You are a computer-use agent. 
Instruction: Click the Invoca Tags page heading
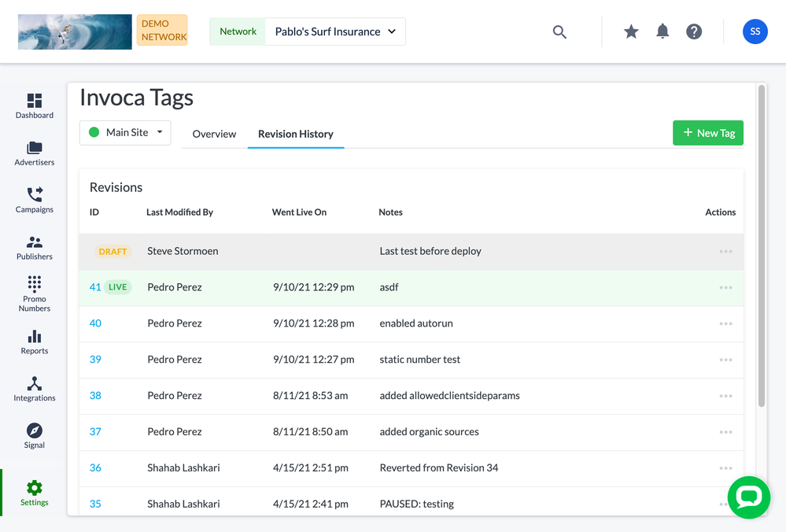pos(136,98)
